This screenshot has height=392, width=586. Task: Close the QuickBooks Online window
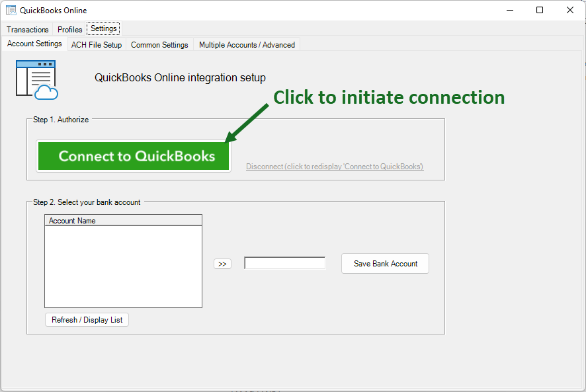570,10
